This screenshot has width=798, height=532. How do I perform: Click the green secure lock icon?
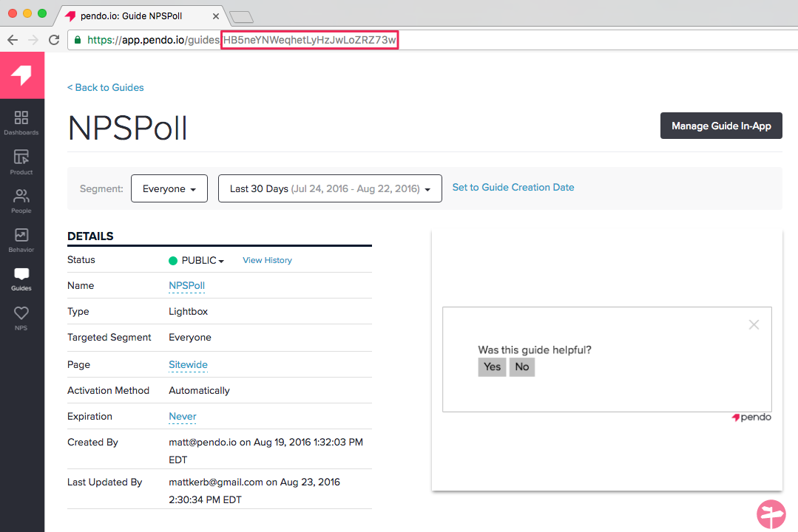click(x=78, y=40)
